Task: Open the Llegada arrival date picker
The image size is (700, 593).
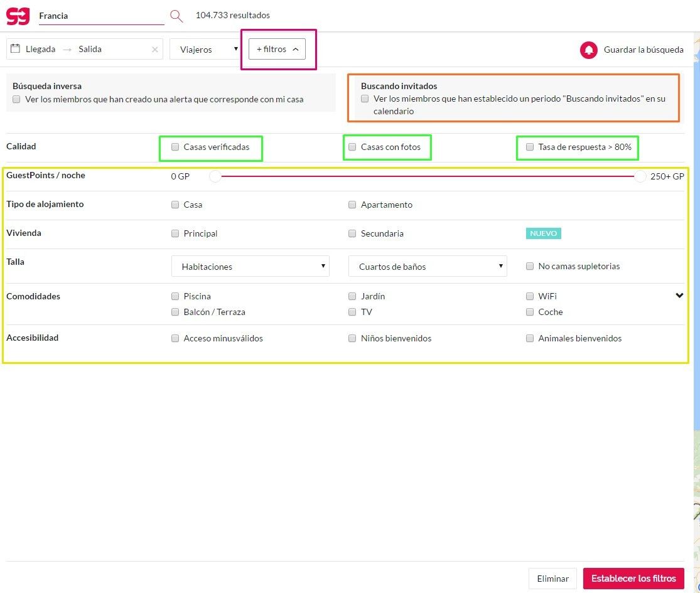Action: 40,49
